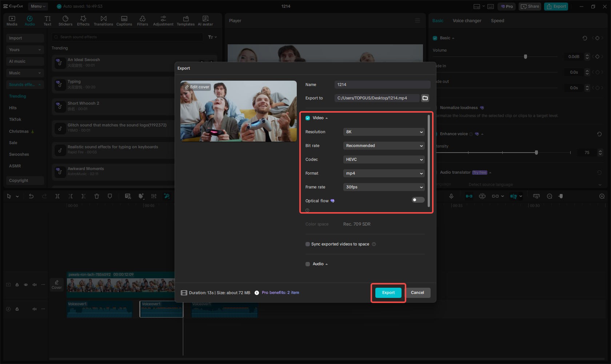Open the Transitions panel
Viewport: 611px width, 364px height.
pyautogui.click(x=103, y=20)
